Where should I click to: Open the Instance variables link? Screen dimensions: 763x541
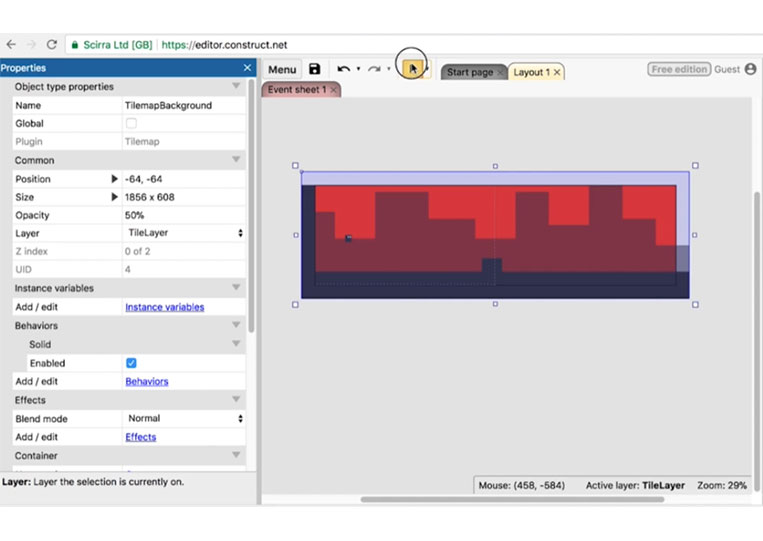point(164,307)
